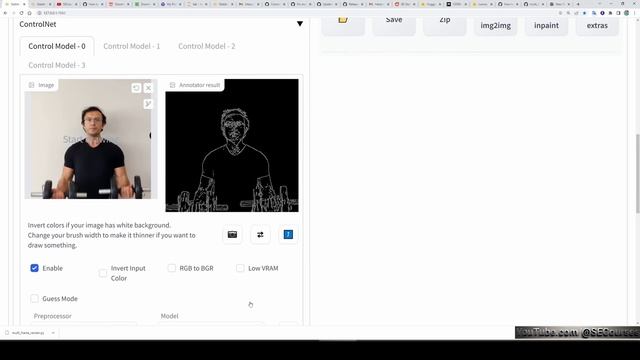Click the page vertical scrollbar thumb
Viewport: 640px width, 360px height.
click(x=637, y=173)
